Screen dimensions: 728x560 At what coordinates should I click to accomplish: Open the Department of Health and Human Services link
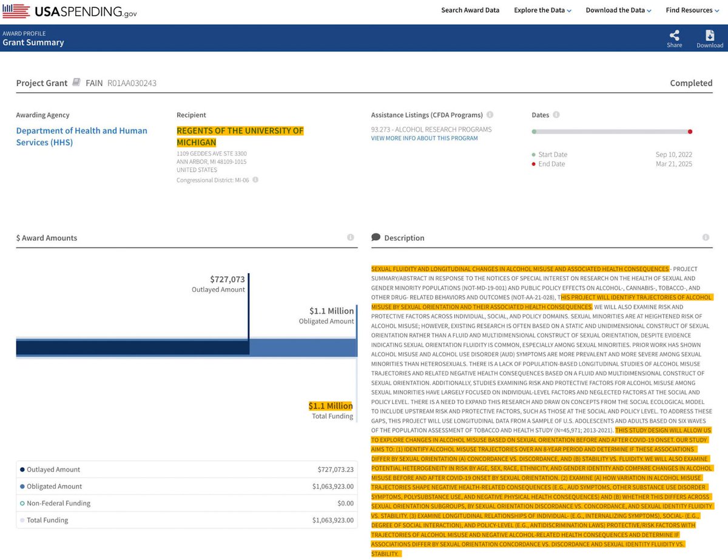coord(81,137)
